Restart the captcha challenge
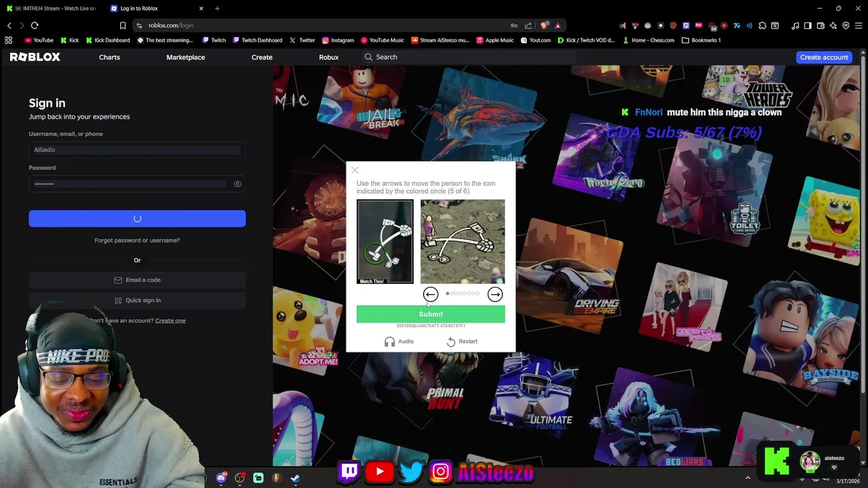 point(462,342)
